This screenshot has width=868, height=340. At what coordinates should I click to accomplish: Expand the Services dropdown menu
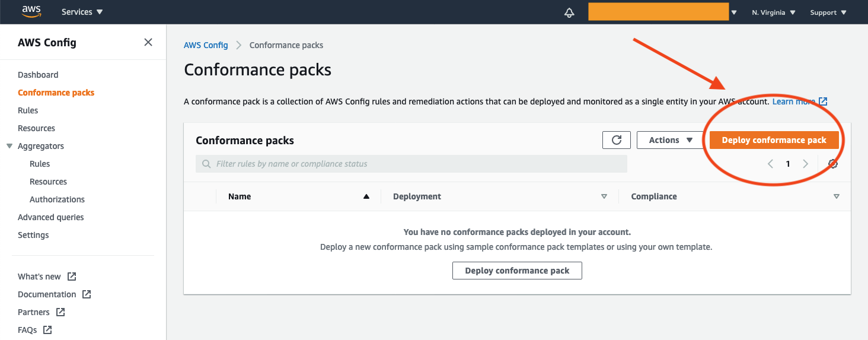pyautogui.click(x=82, y=12)
